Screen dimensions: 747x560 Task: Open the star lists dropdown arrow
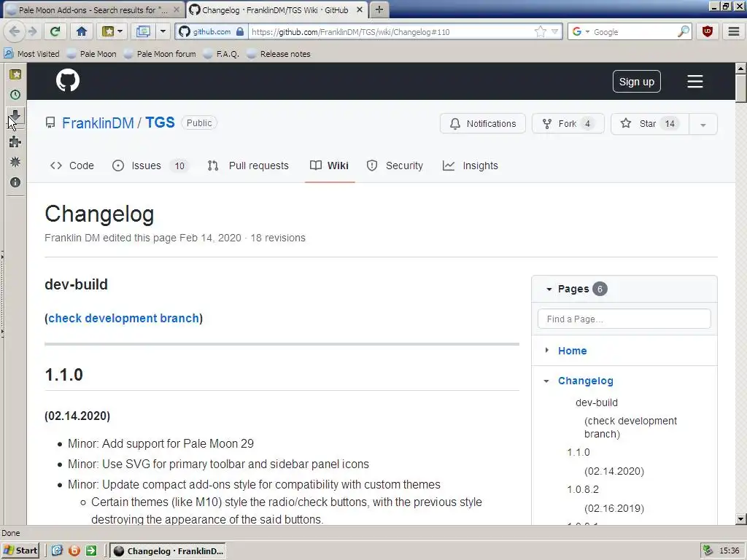click(x=703, y=124)
